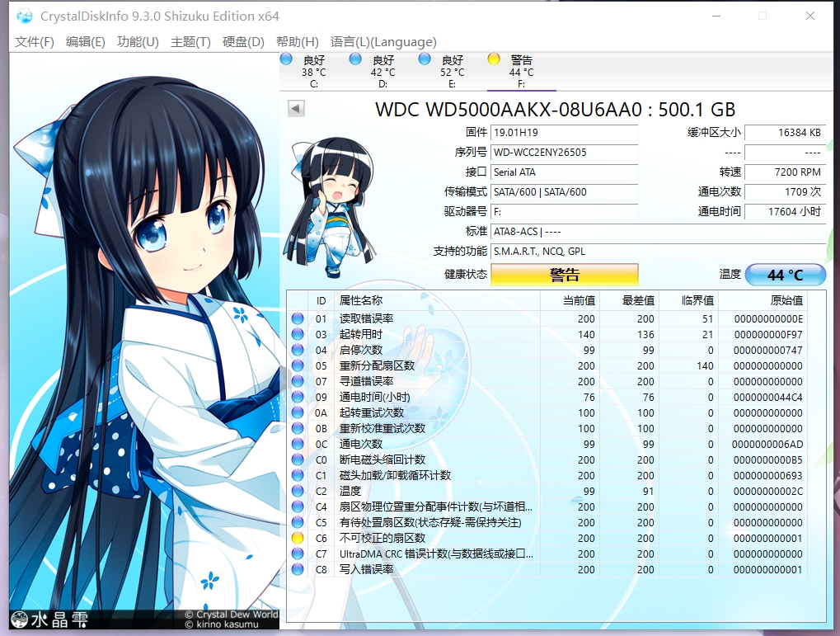This screenshot has width=840, height=636.
Task: Select the F: drive warning tab
Action: (521, 71)
